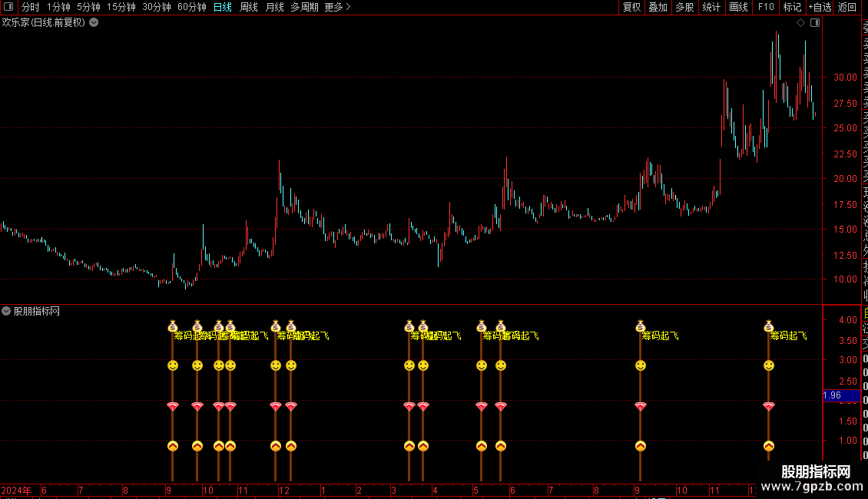Click the smiley icon on the September 2025 signal
This screenshot has width=868, height=499.
(641, 365)
